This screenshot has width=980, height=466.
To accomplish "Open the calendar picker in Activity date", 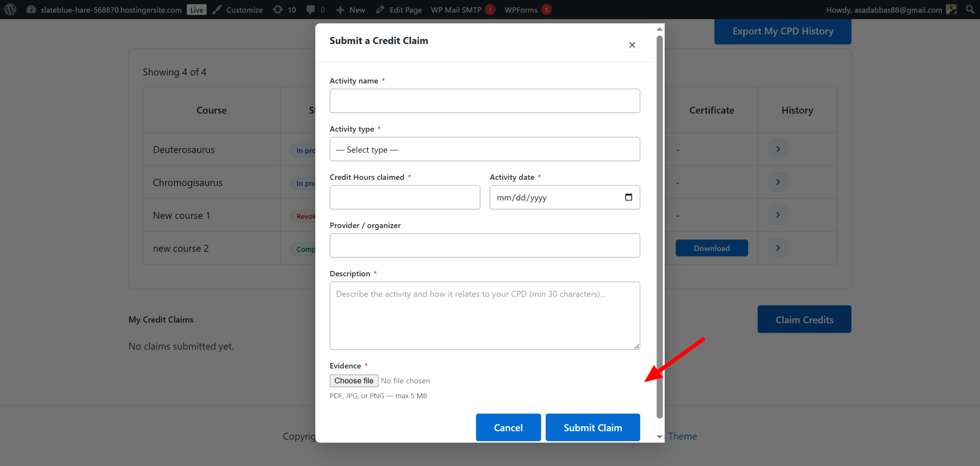I will pos(628,197).
